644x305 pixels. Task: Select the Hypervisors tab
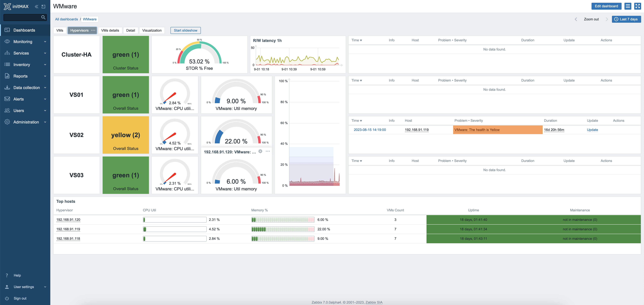(79, 30)
